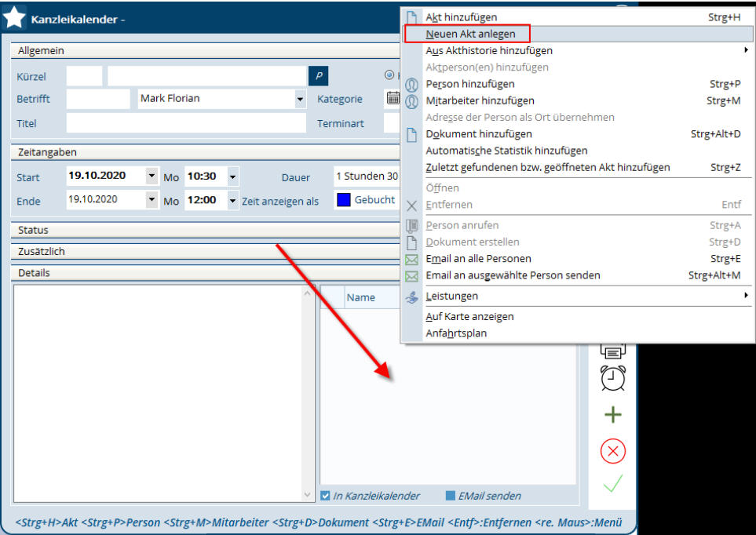
Task: Expand the Status section header
Action: click(204, 230)
